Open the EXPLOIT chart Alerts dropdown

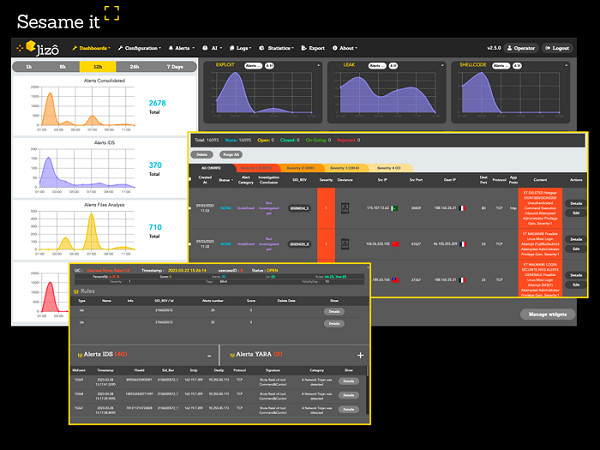coord(253,66)
